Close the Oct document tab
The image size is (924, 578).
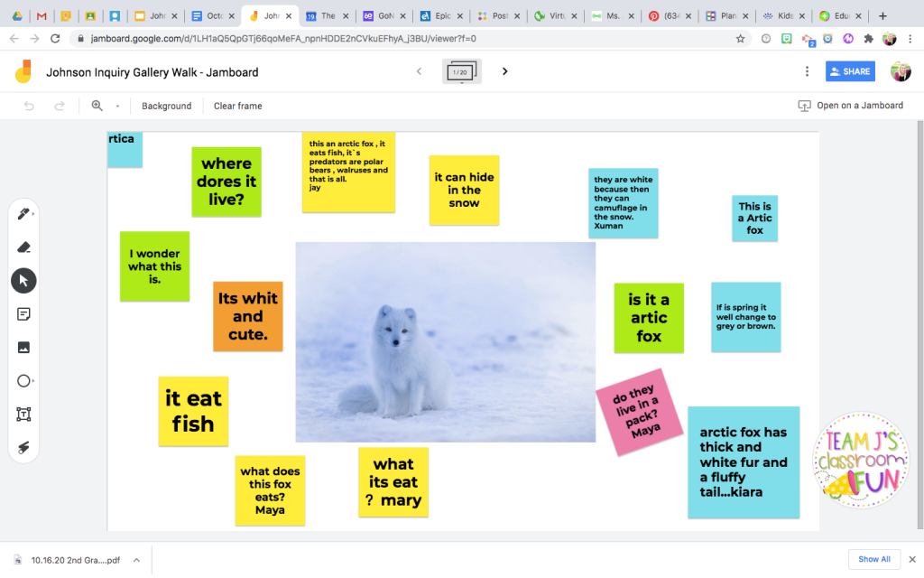point(232,16)
